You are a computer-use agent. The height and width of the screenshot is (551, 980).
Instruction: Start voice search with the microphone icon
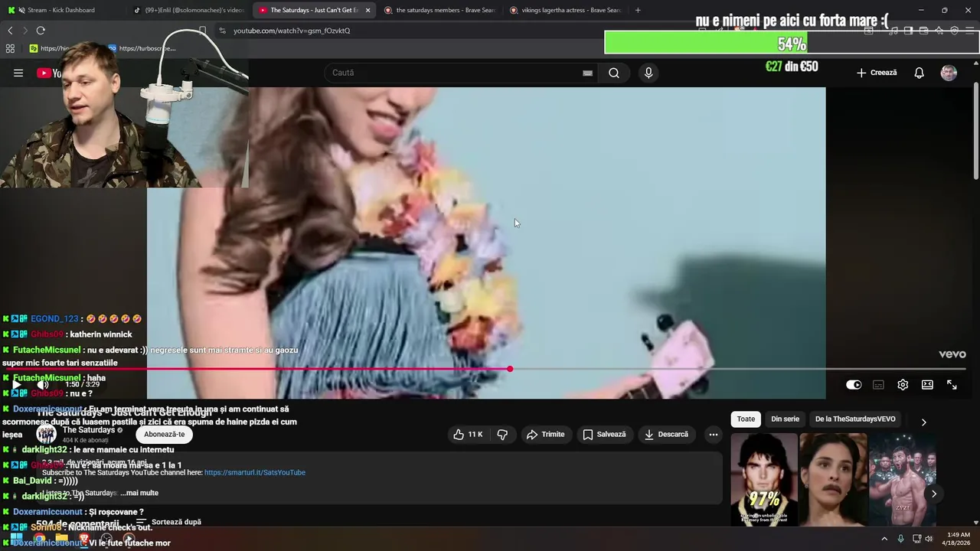coord(648,73)
